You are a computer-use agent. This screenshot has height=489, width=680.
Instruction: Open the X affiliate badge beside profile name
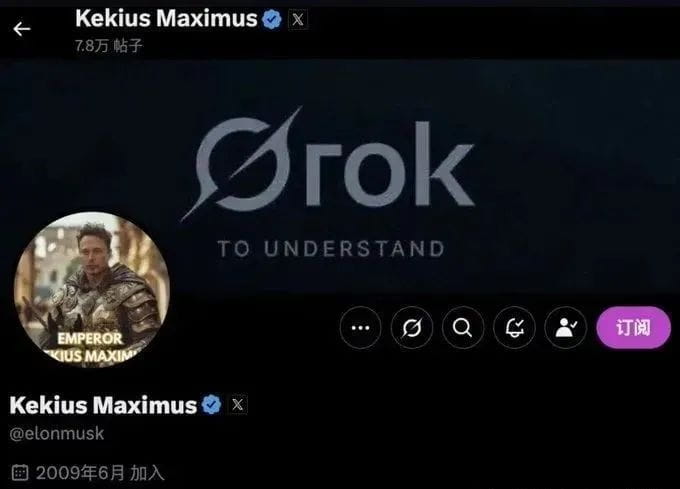[238, 404]
